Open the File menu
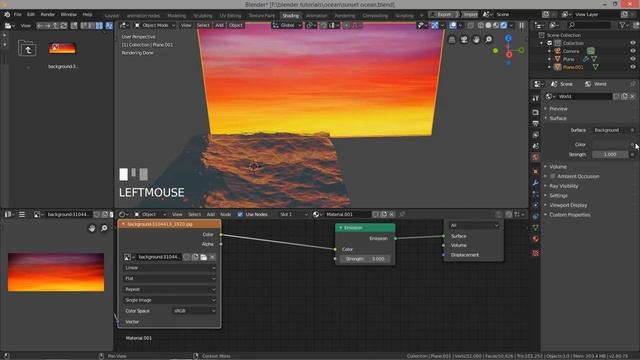Image resolution: width=640 pixels, height=360 pixels. click(18, 14)
